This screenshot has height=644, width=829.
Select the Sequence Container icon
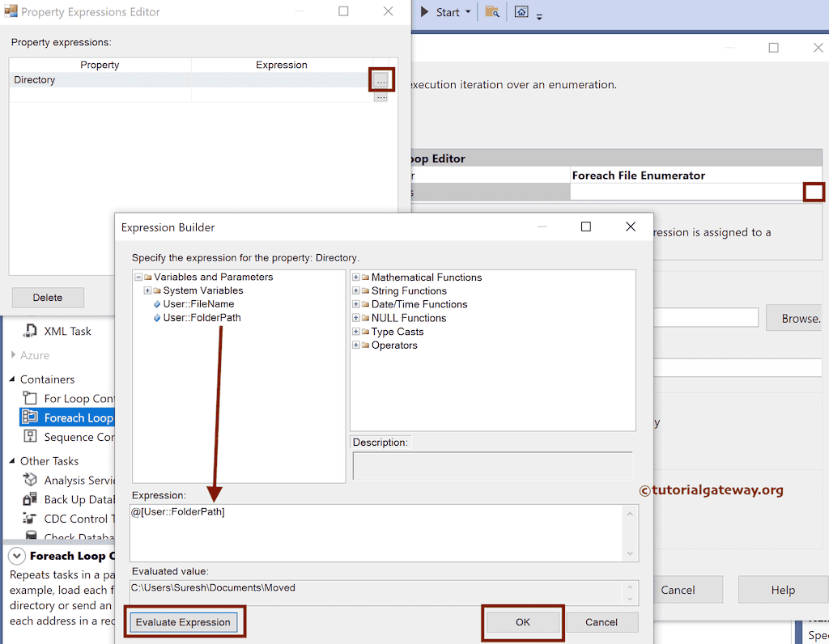click(31, 436)
